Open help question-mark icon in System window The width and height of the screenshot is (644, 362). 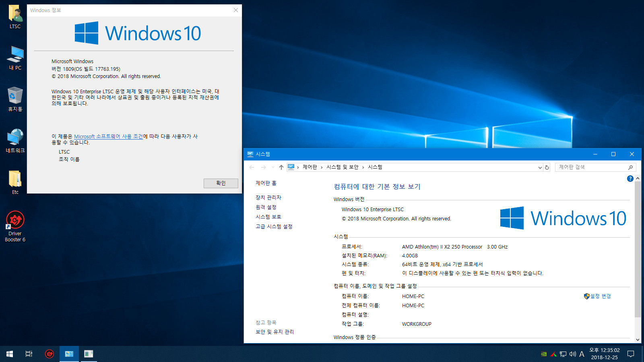[x=630, y=179]
